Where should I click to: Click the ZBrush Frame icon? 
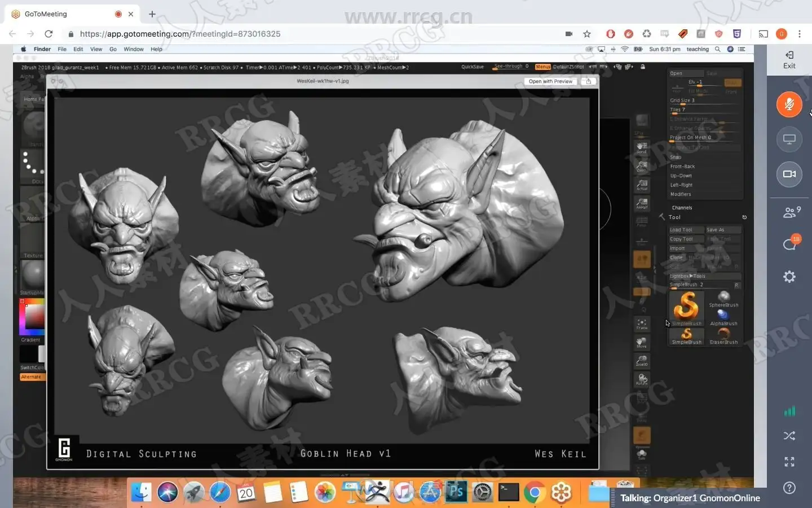pos(642,324)
